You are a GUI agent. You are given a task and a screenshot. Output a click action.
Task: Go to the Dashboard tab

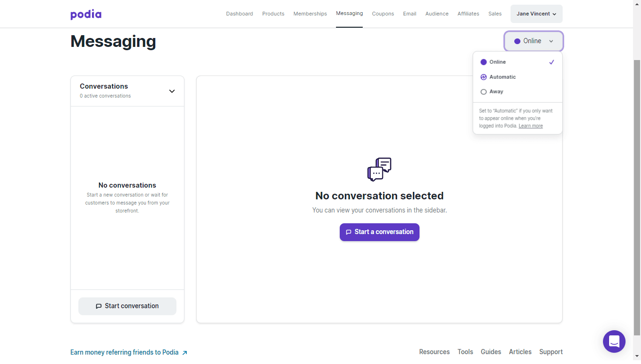[x=239, y=14]
